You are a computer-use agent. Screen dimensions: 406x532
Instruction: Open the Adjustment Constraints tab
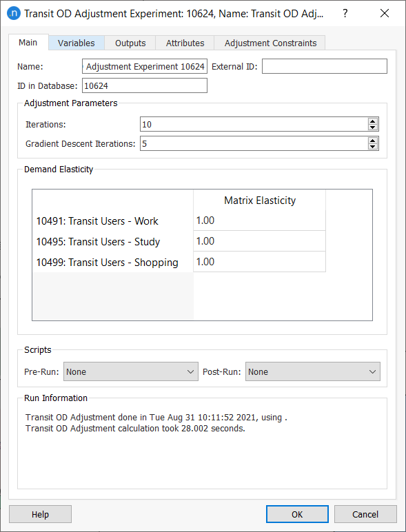click(x=271, y=43)
